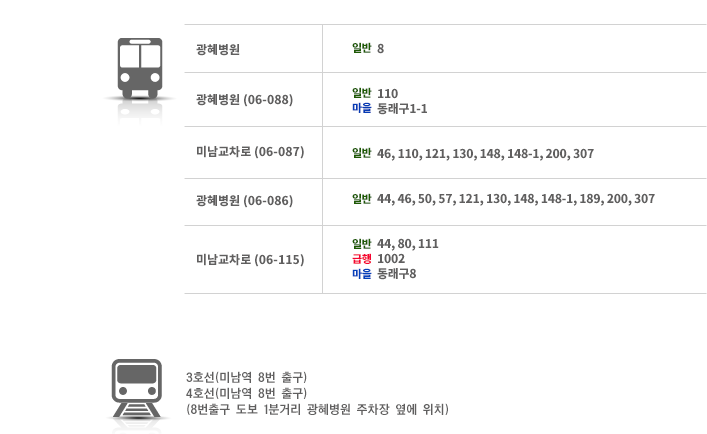
Task: Click the blue 마을 tag beside 동래구8
Action: 362,274
